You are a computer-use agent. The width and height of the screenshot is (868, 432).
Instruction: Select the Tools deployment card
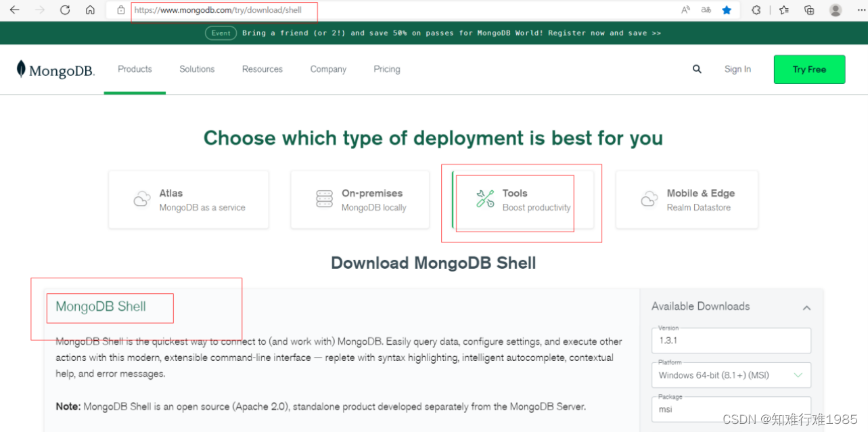coord(522,200)
